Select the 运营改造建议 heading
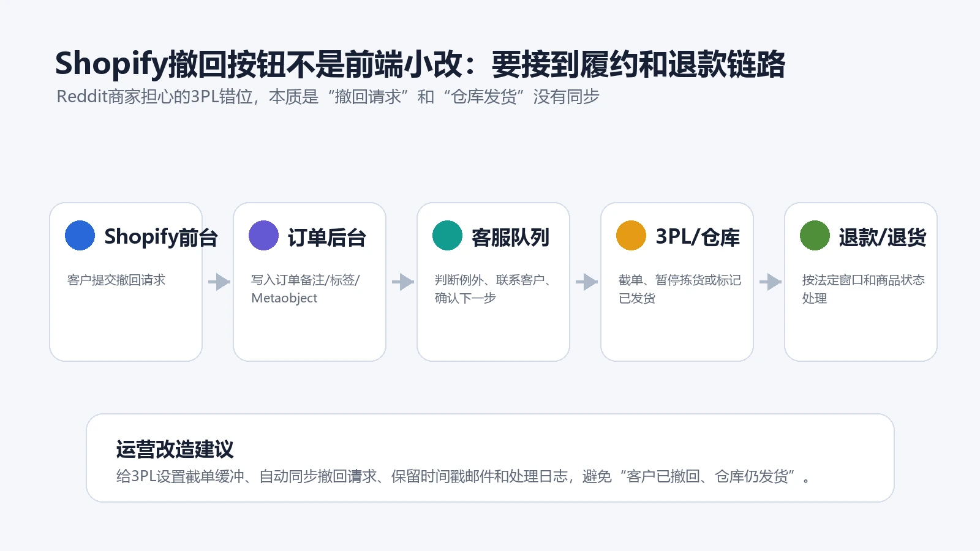This screenshot has width=980, height=551. point(175,449)
